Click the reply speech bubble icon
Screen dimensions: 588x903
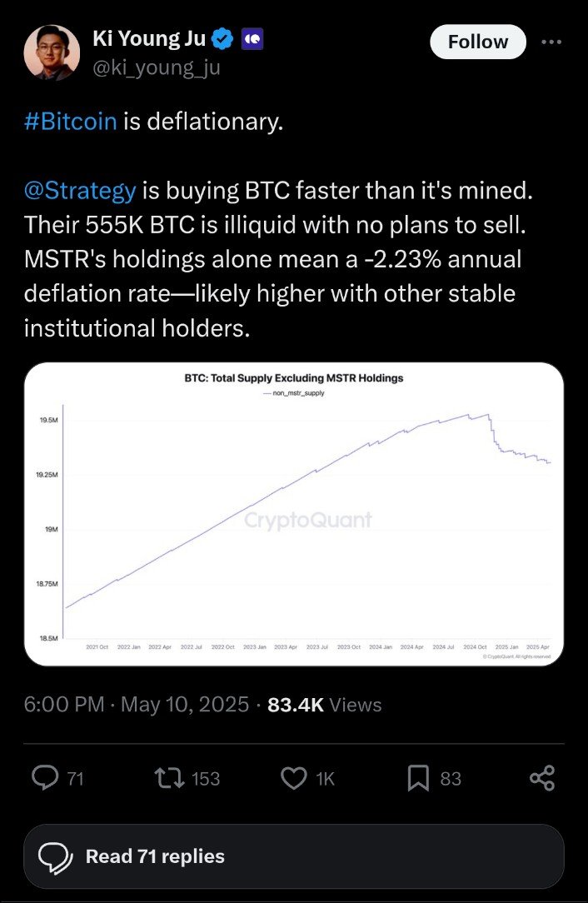click(45, 778)
